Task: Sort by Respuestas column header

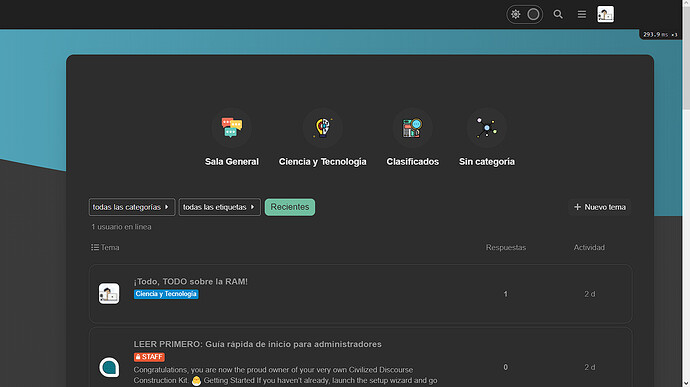Action: point(506,247)
